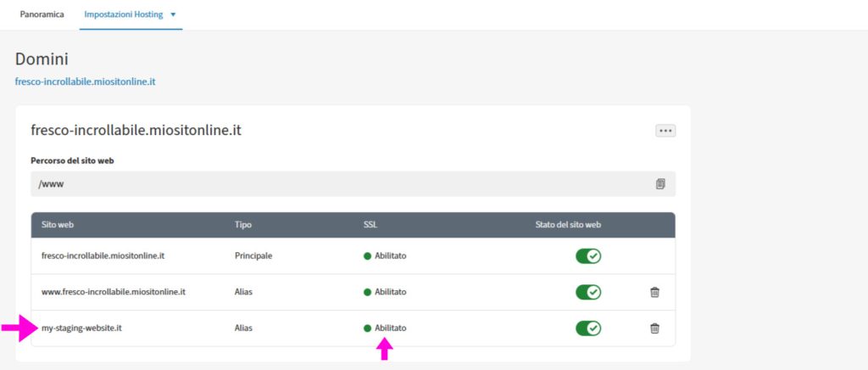This screenshot has width=868, height=370.
Task: Turn off the my-staging-website.it site status switch
Action: coord(588,328)
